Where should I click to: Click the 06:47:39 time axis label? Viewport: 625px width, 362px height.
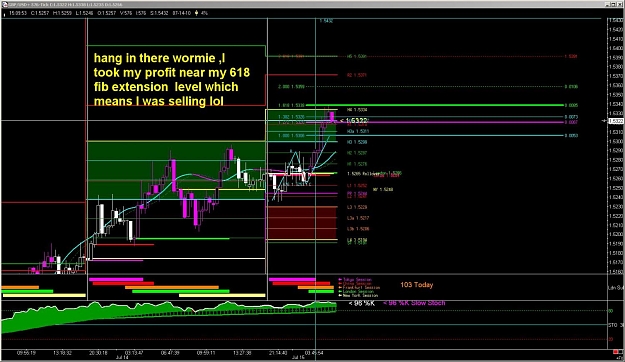[x=170, y=353]
